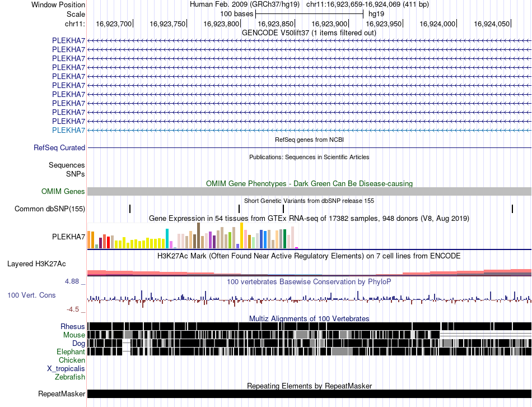Open the OMIM Gene Phenotypes track title

coord(309,183)
